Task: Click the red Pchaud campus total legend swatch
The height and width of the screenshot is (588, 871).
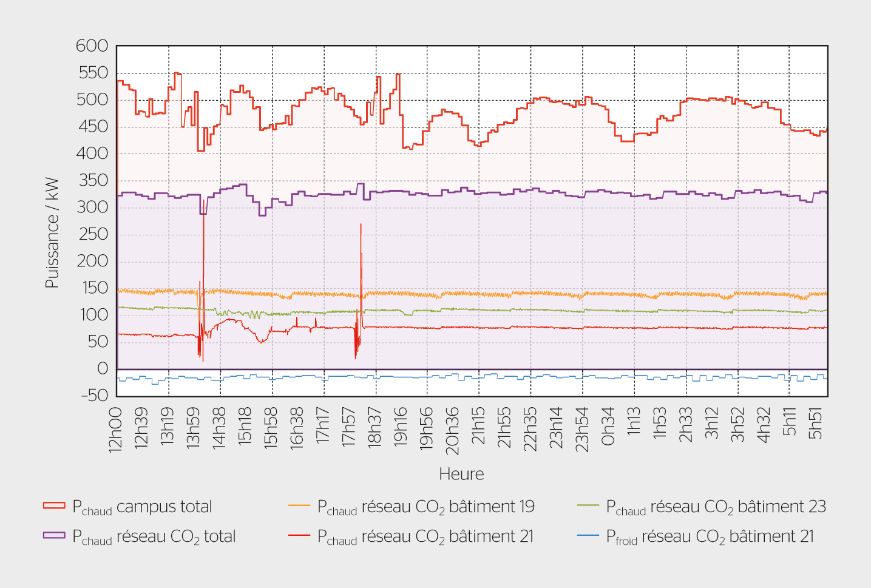Action: [54, 505]
